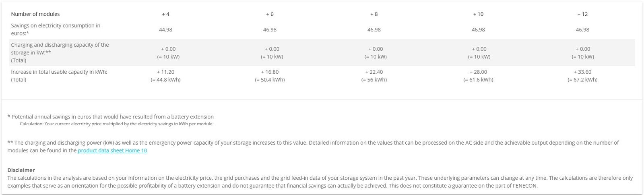Click the savings value 44.98
This screenshot has height=195, width=644.
(165, 30)
